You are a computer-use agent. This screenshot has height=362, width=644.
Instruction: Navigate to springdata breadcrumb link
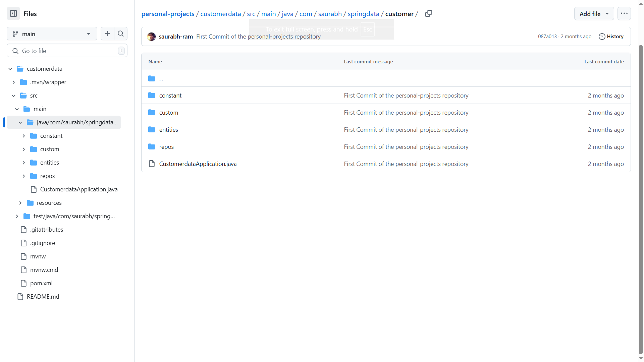pos(363,14)
